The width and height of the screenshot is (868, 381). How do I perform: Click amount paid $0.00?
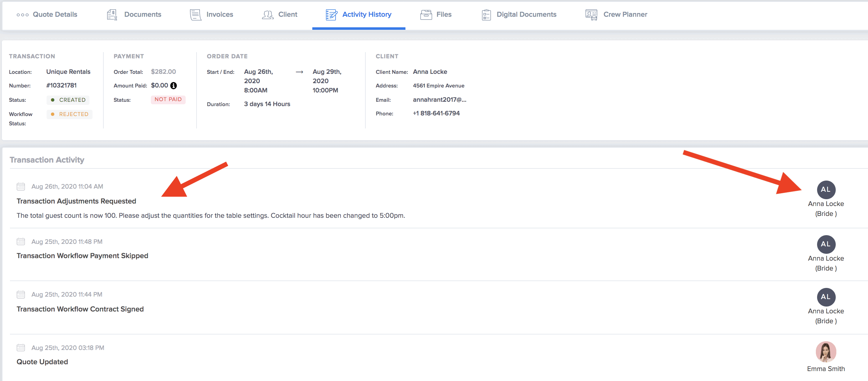(159, 86)
